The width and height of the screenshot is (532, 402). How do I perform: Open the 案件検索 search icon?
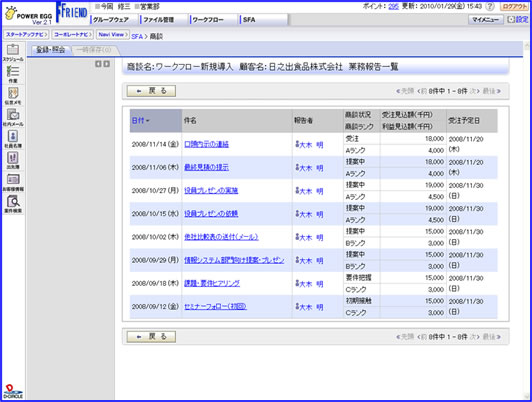coord(13,204)
